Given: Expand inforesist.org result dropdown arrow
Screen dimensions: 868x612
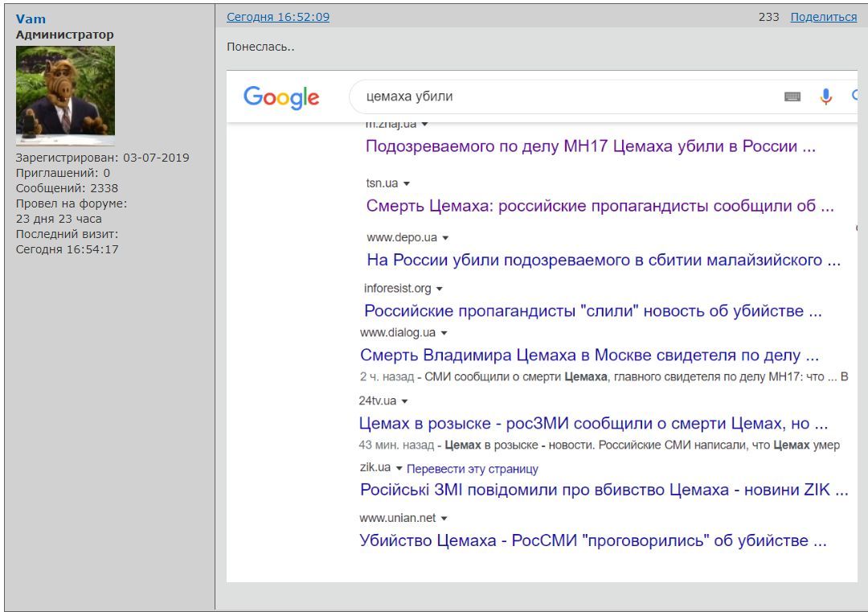Looking at the screenshot, I should pos(439,289).
